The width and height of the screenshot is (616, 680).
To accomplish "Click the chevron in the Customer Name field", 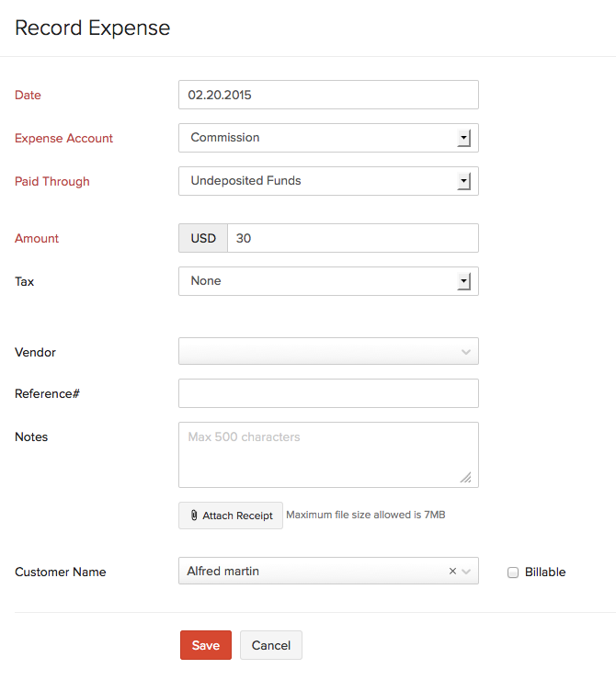I will [x=467, y=572].
